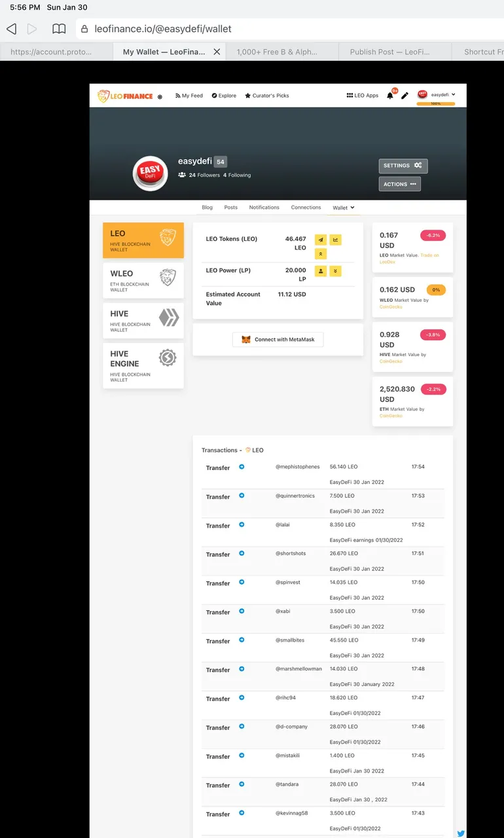Screen dimensions: 504x838
Task: Open Curator's Picks
Action: point(267,96)
